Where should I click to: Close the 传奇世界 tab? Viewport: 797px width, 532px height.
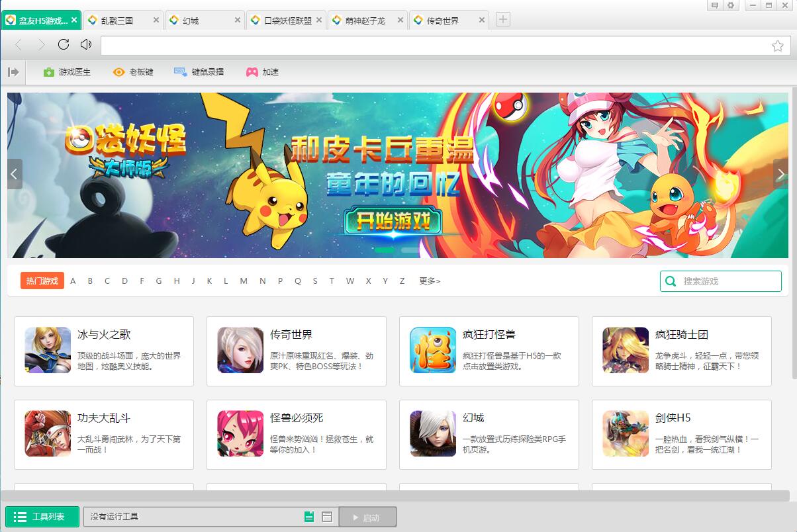pyautogui.click(x=482, y=21)
